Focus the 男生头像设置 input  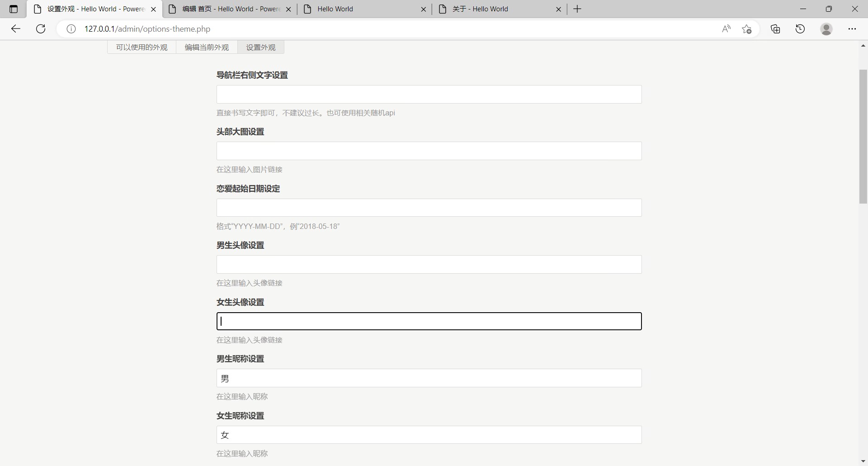click(429, 265)
